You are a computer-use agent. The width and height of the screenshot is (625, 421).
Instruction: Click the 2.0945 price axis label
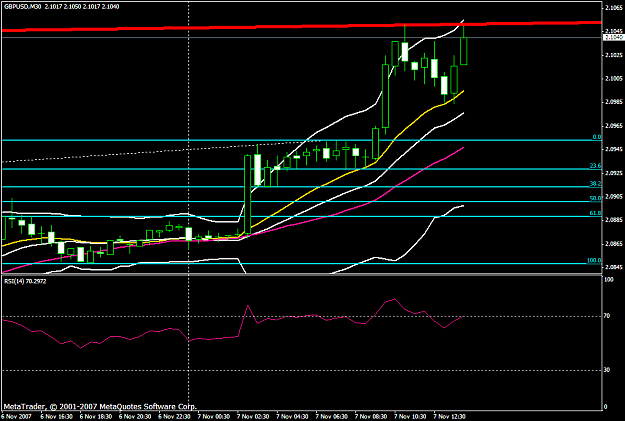click(614, 149)
